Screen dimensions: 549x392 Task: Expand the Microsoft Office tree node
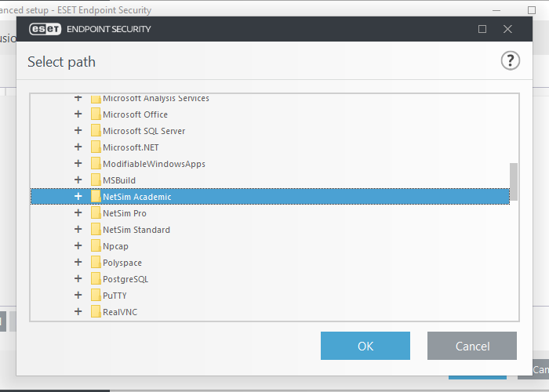(78, 114)
